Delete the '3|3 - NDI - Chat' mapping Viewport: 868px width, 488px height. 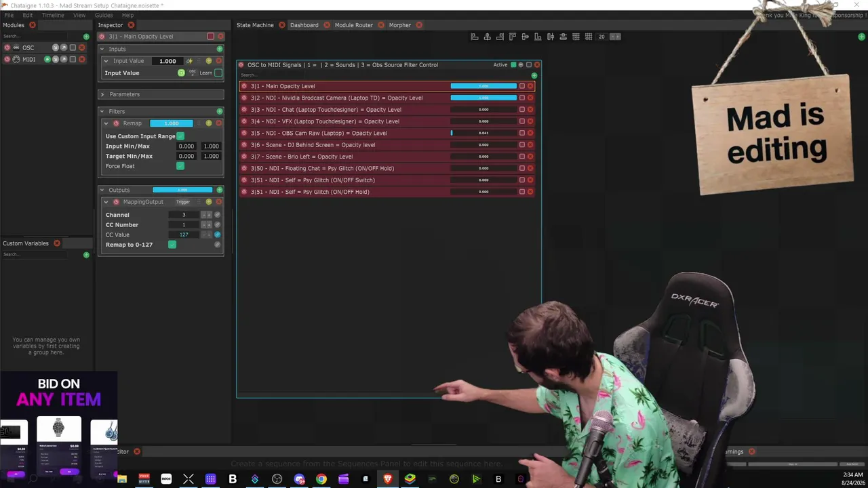coord(530,110)
